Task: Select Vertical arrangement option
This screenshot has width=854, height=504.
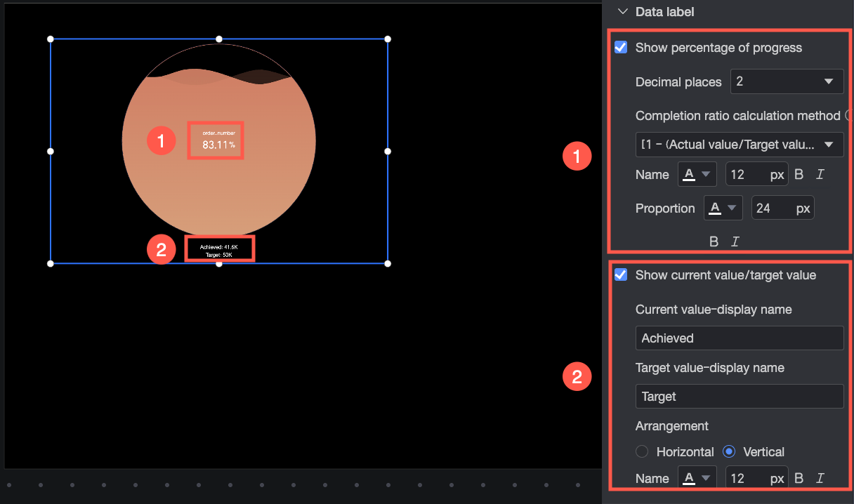Action: click(x=729, y=451)
